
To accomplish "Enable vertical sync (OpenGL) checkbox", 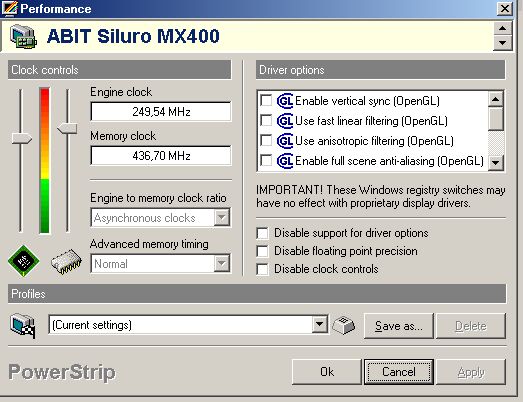I will point(266,100).
